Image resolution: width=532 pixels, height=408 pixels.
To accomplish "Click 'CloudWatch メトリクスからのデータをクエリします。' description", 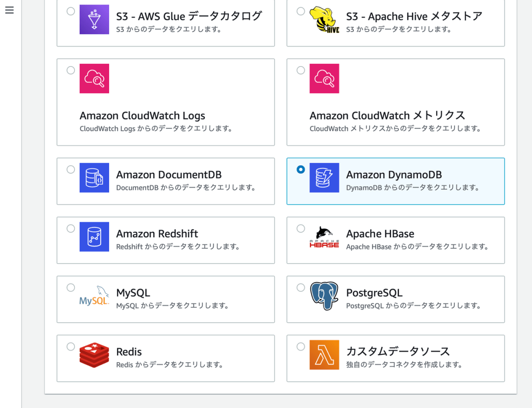I will 395,129.
